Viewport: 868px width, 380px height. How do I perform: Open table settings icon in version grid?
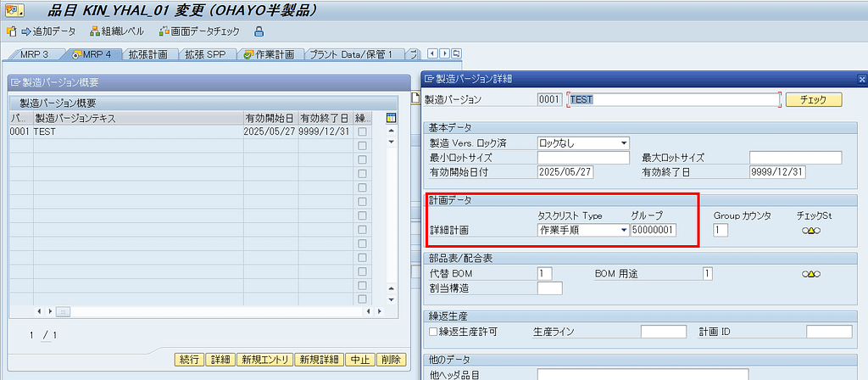coord(391,118)
